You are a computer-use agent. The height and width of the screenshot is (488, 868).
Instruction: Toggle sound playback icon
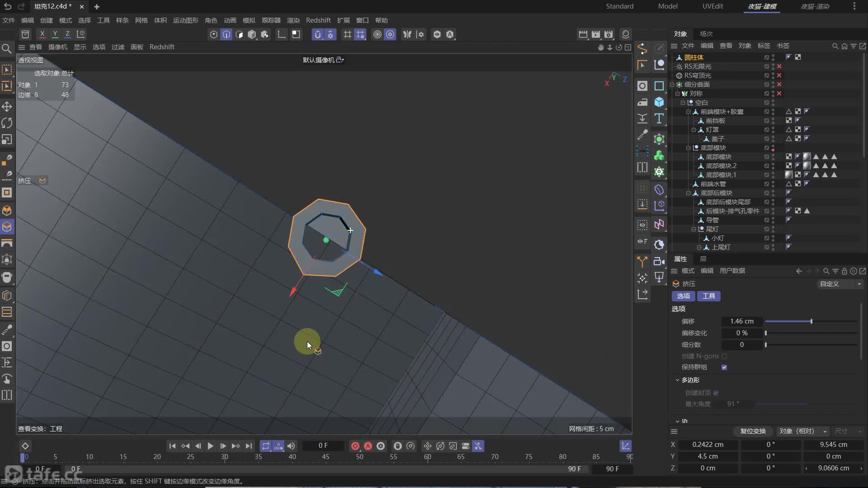coord(291,446)
